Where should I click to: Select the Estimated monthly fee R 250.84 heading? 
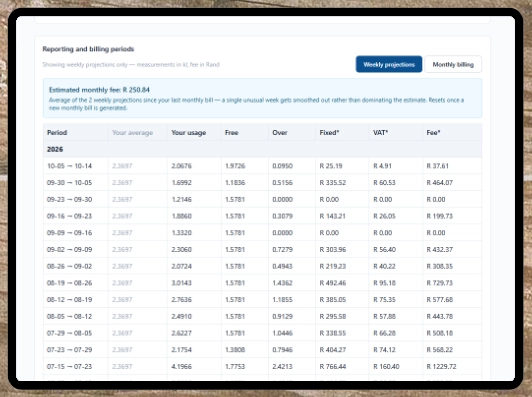[x=99, y=90]
